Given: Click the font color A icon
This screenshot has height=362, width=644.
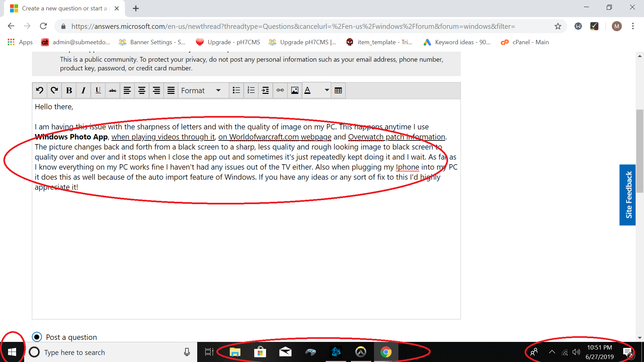Looking at the screenshot, I should click(308, 90).
